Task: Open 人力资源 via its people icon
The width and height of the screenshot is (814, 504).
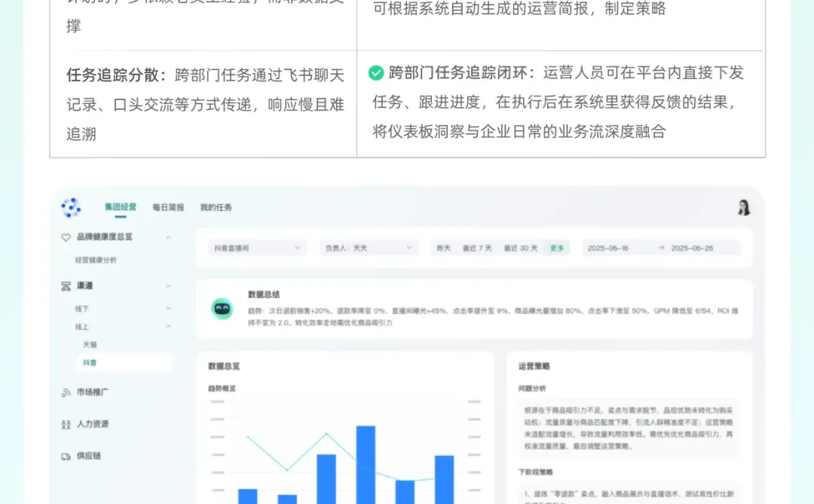Action: 66,423
